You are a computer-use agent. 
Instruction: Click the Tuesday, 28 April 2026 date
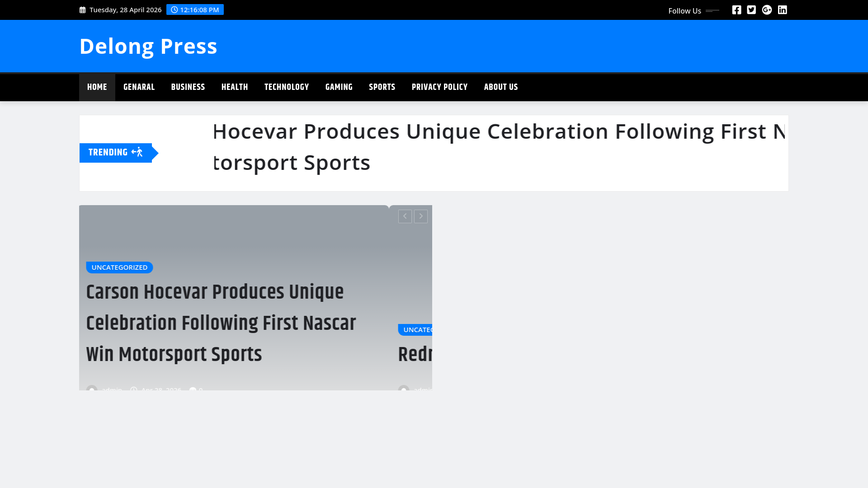click(126, 10)
